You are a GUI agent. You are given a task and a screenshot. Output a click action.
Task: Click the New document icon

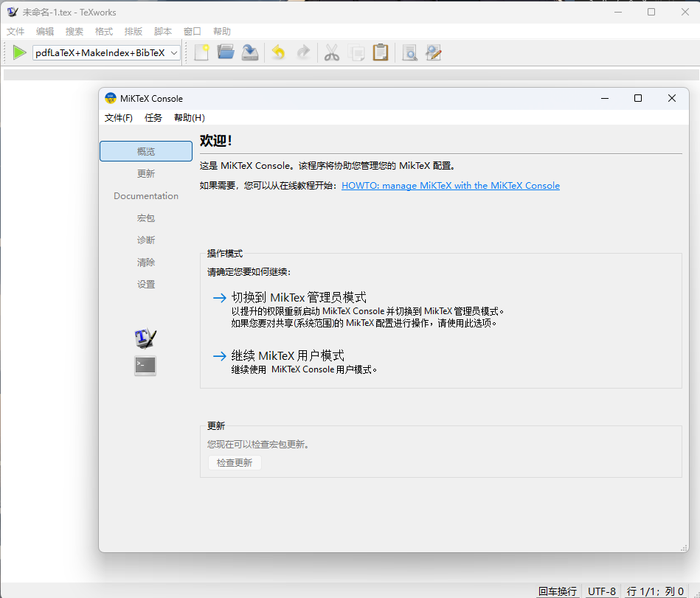[201, 52]
